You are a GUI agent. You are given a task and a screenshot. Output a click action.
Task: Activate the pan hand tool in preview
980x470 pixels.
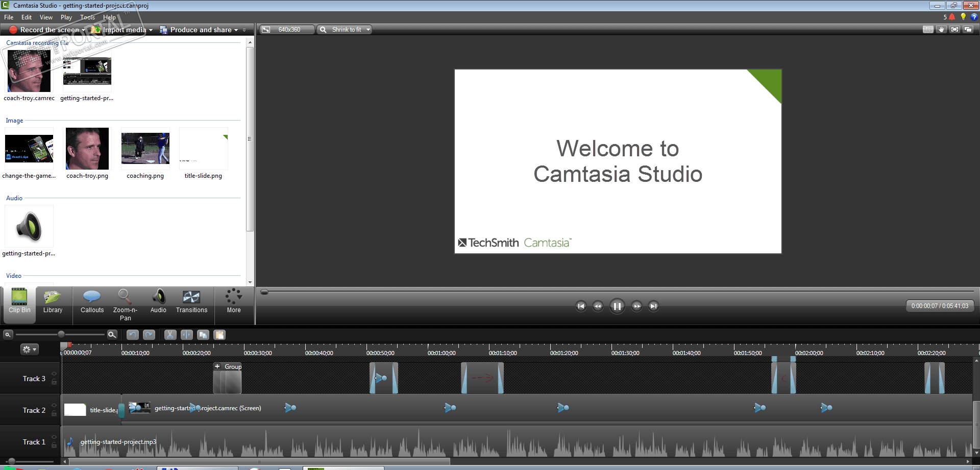tap(941, 30)
